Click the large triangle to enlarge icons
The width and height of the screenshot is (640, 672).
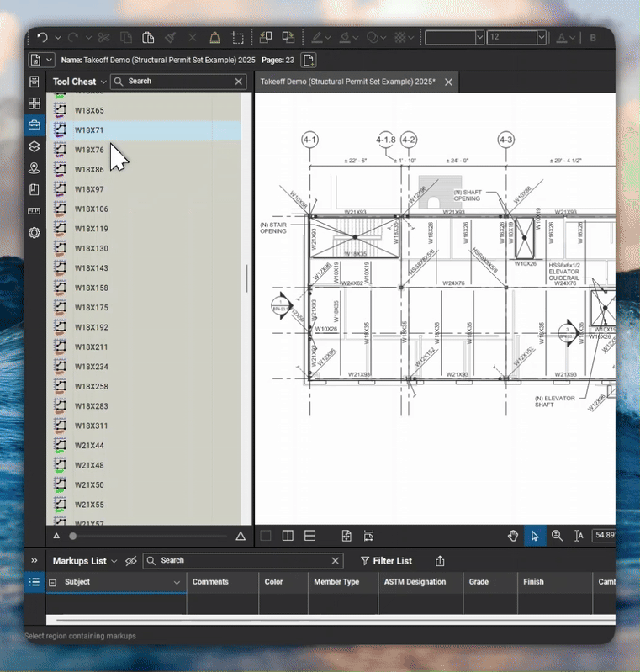(x=241, y=536)
